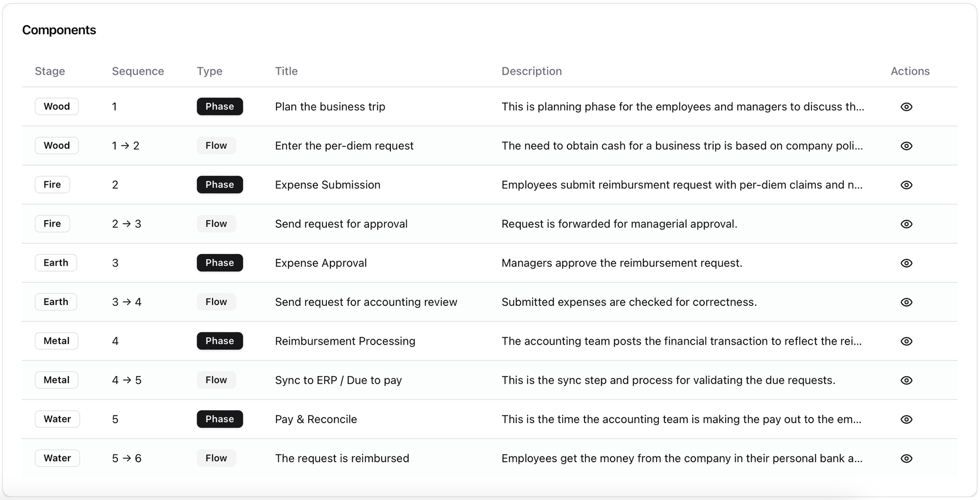Click the Earth badge beside Expense Approval
The height and width of the screenshot is (500, 980).
[x=56, y=263]
